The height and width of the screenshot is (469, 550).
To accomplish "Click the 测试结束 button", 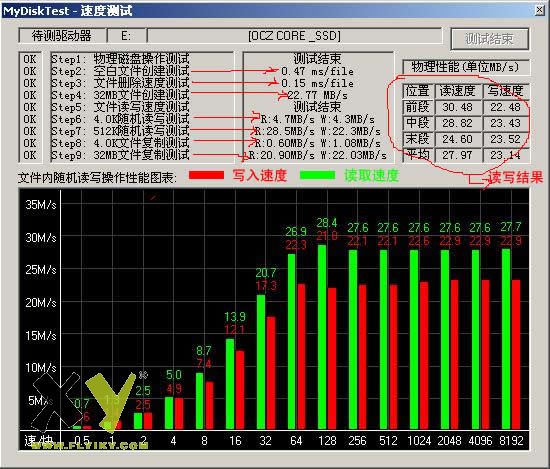I will (x=490, y=39).
